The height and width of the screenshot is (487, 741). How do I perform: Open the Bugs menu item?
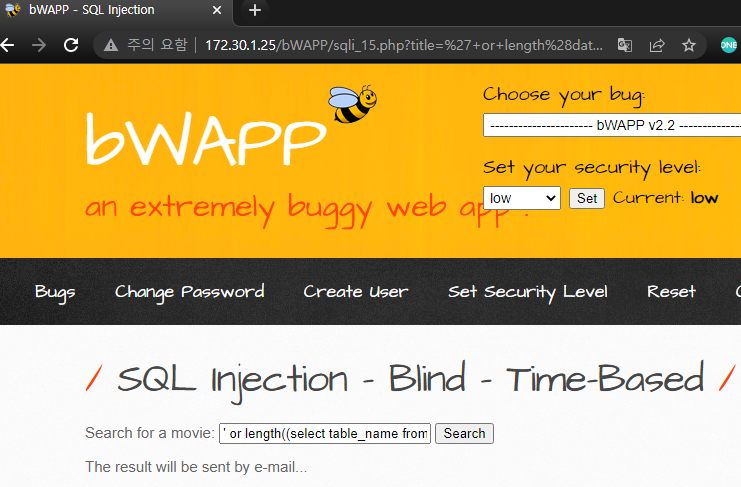point(55,292)
